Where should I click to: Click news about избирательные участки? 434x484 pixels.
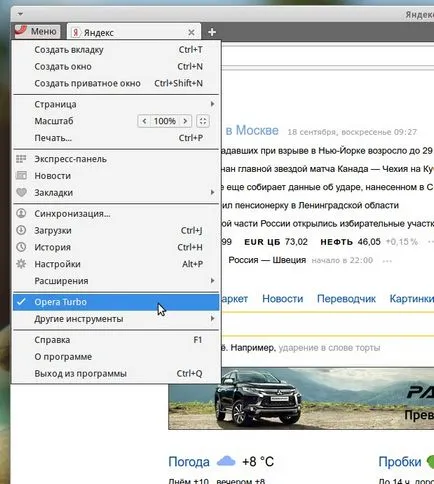pyautogui.click(x=327, y=224)
